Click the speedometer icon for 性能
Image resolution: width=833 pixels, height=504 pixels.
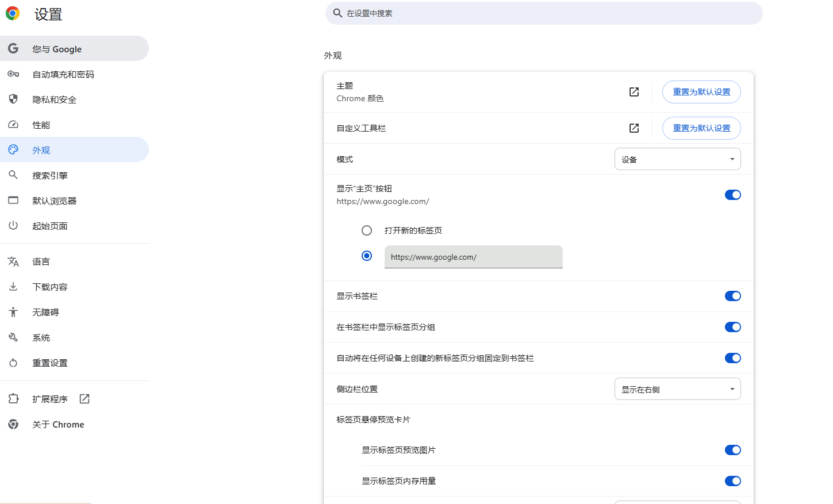13,125
